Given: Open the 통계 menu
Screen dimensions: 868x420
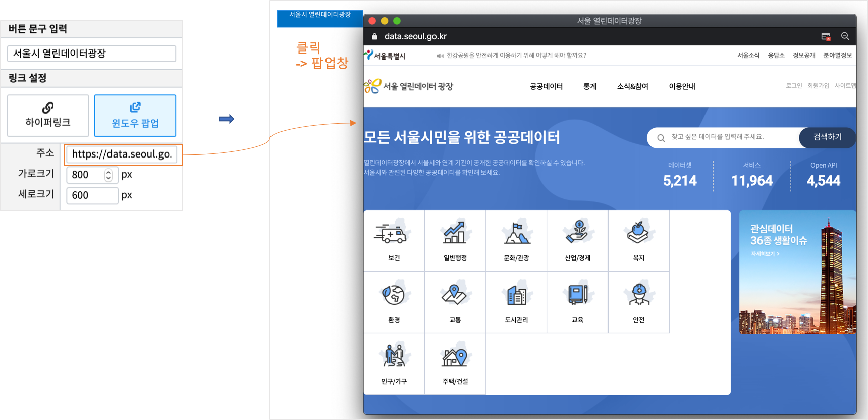Looking at the screenshot, I should [590, 86].
